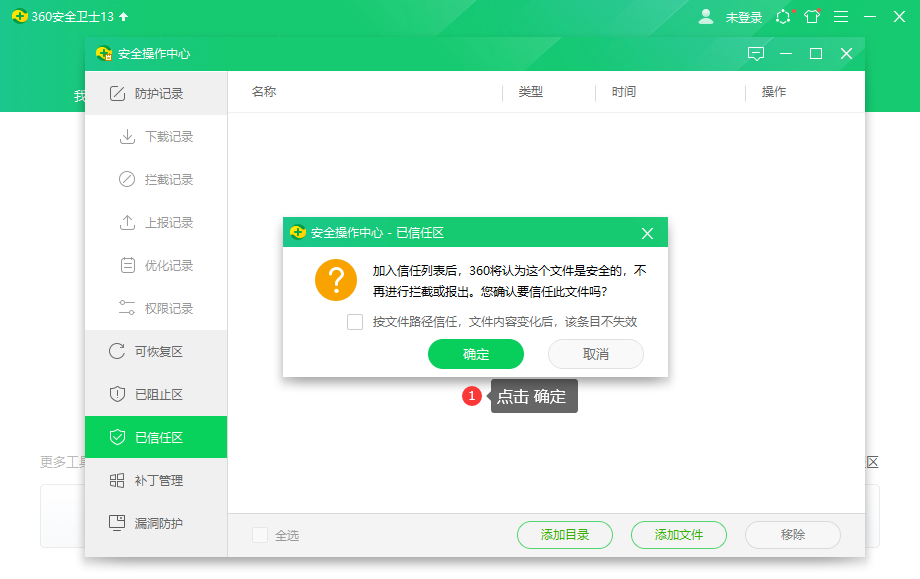Close the 已信任区 confirmation dialog
Screen dimensions: 920x579
pyautogui.click(x=647, y=233)
